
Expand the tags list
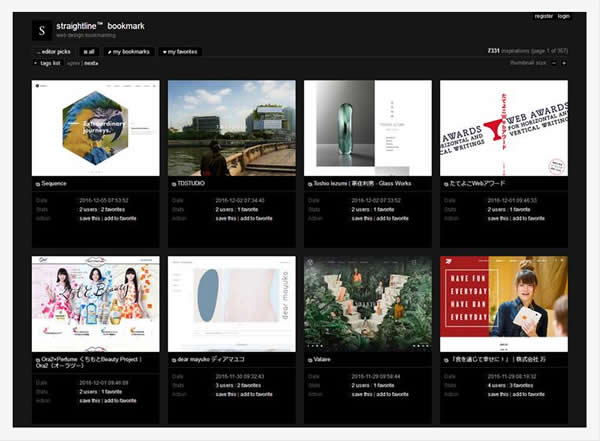[x=48, y=63]
